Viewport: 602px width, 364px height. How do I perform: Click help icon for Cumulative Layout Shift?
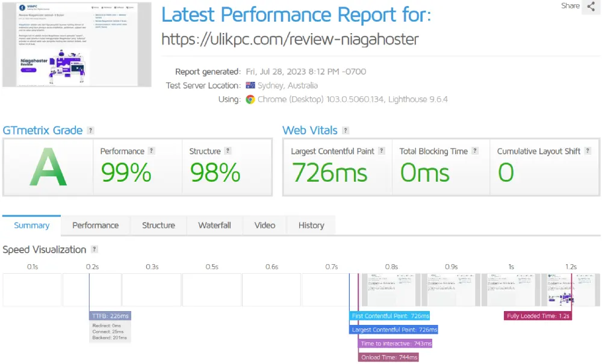pos(588,151)
